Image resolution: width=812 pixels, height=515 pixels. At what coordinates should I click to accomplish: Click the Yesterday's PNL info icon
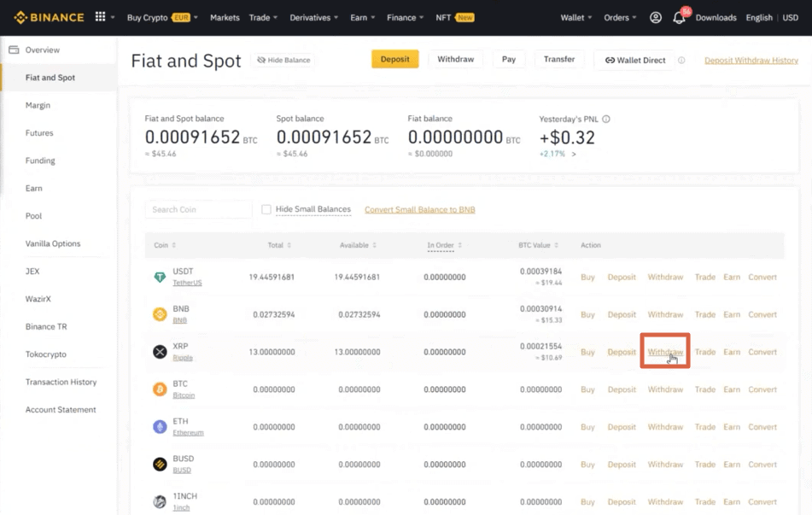click(x=606, y=120)
